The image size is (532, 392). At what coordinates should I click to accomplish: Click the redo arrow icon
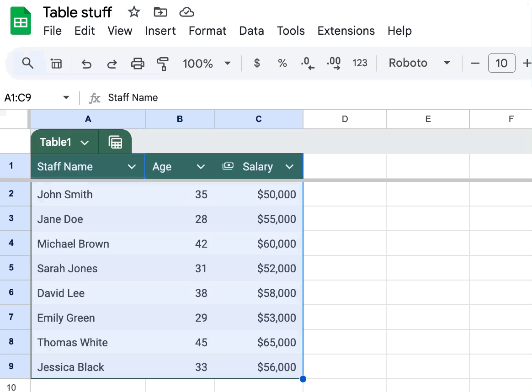click(112, 64)
